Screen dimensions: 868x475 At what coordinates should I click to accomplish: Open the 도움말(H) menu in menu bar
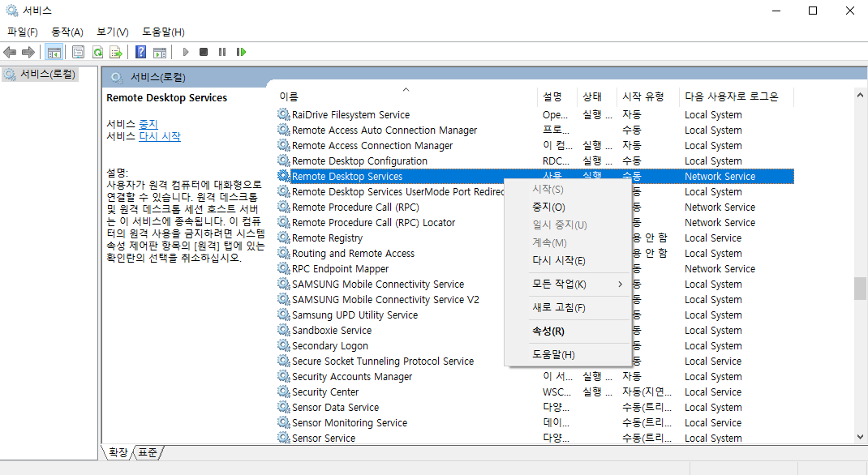[163, 32]
